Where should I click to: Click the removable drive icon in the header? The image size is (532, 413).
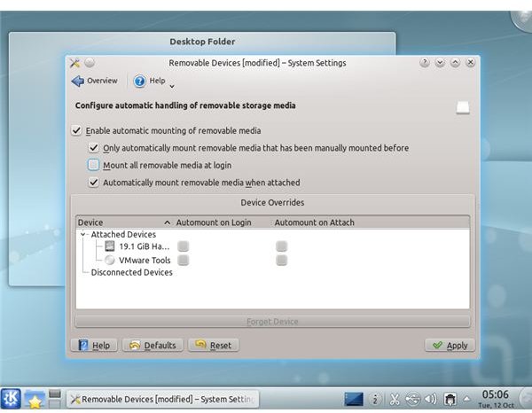tap(463, 107)
